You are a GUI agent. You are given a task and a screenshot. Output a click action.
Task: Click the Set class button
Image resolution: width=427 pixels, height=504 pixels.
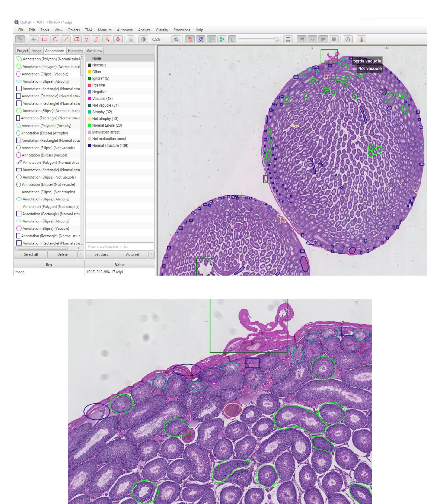click(x=101, y=254)
